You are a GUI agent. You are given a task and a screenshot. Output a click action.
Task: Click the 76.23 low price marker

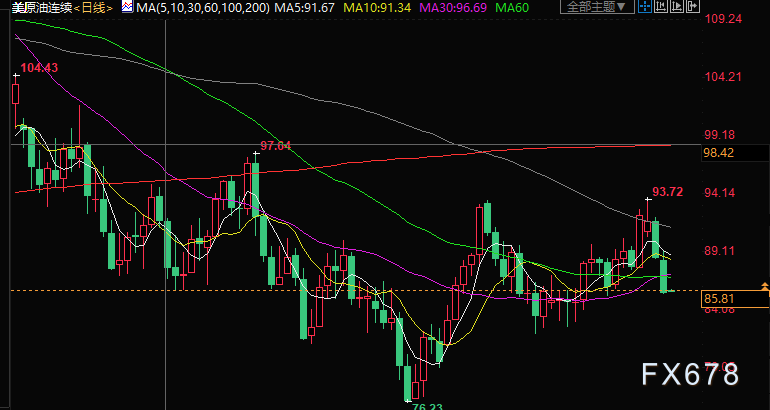pos(425,404)
